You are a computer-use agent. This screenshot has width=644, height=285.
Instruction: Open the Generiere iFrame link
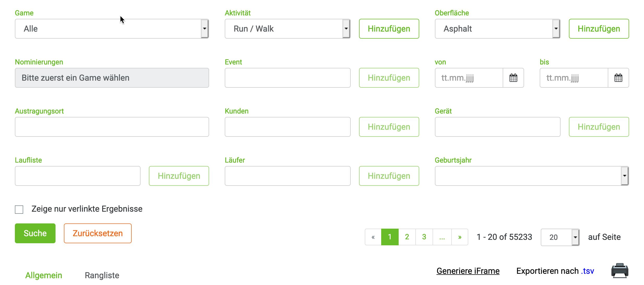[x=468, y=271]
